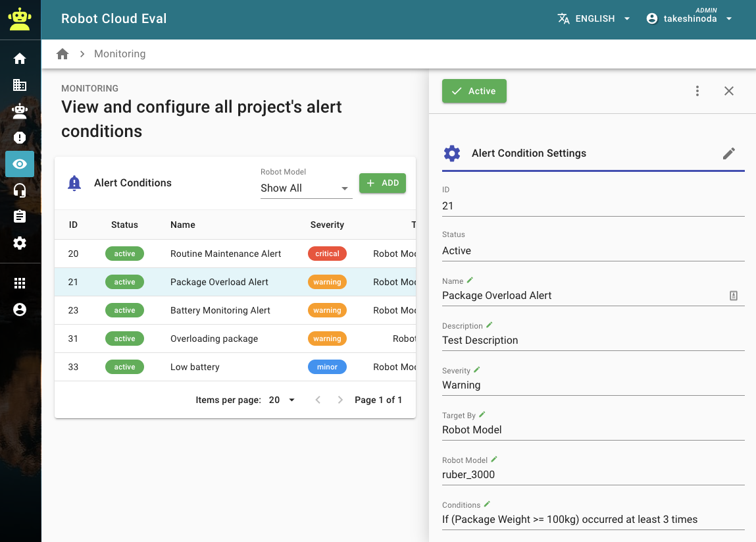Screen dimensions: 756x542
Task: Open the ENGLISH language dropdown
Action: pyautogui.click(x=594, y=18)
